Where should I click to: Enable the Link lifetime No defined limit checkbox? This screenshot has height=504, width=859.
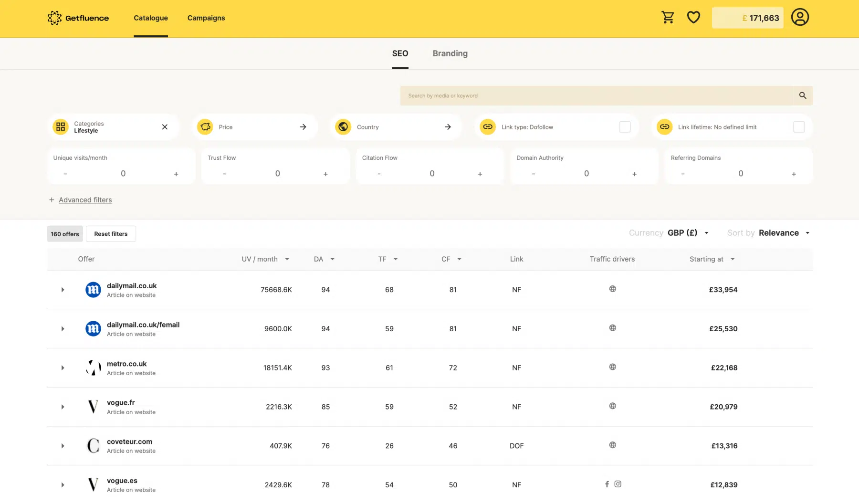tap(799, 127)
